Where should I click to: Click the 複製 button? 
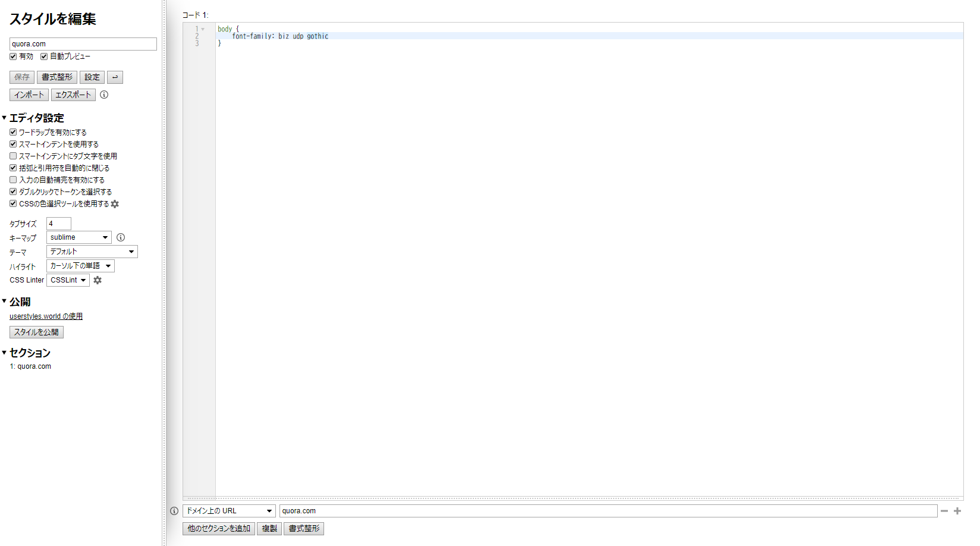[269, 529]
